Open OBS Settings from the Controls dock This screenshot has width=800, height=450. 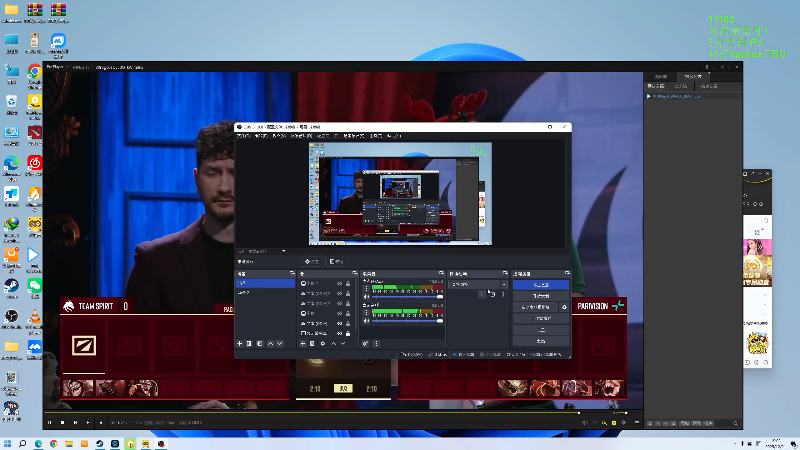click(541, 330)
